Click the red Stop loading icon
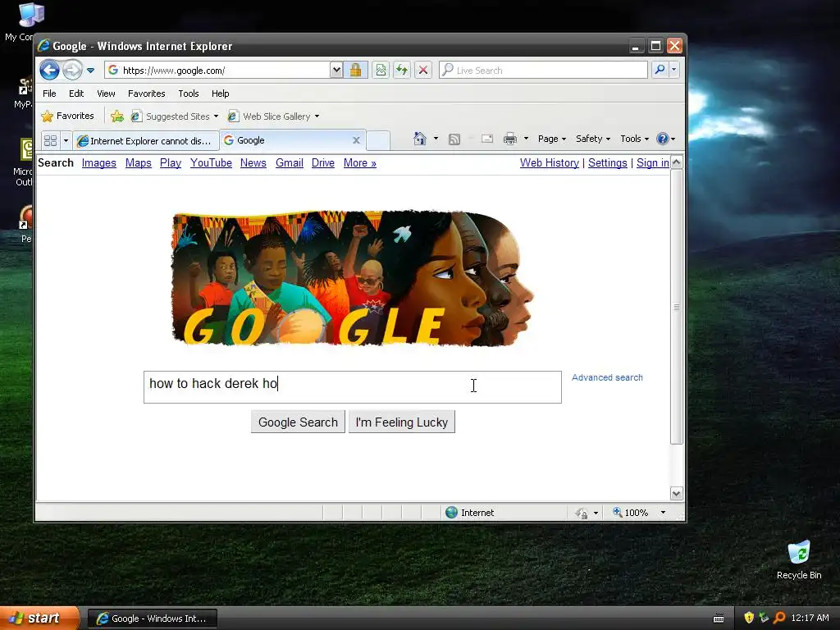 [x=423, y=71]
